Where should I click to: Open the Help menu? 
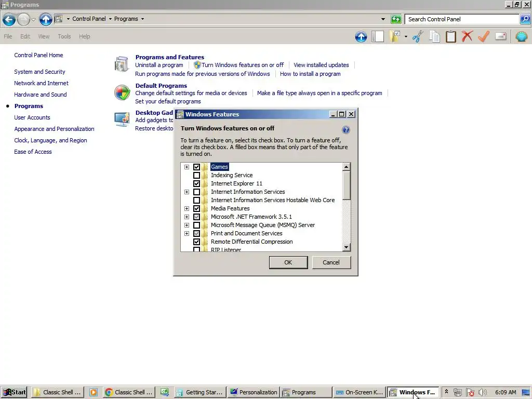pos(85,36)
